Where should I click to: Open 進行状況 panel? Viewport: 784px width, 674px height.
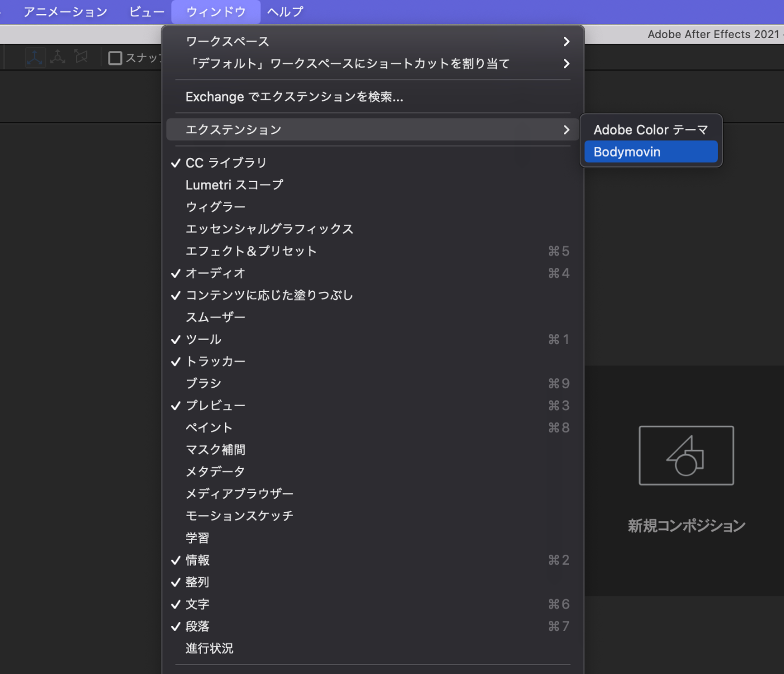(x=373, y=648)
